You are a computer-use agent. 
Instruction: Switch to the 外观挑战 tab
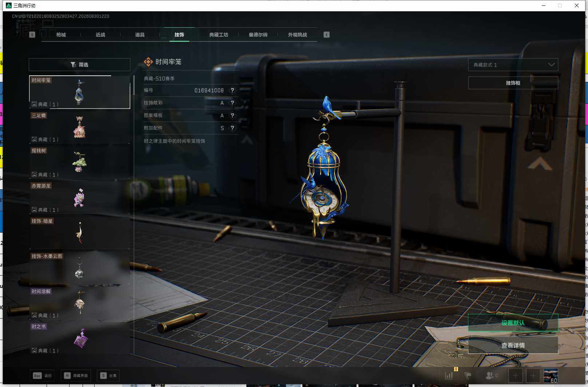pos(297,35)
